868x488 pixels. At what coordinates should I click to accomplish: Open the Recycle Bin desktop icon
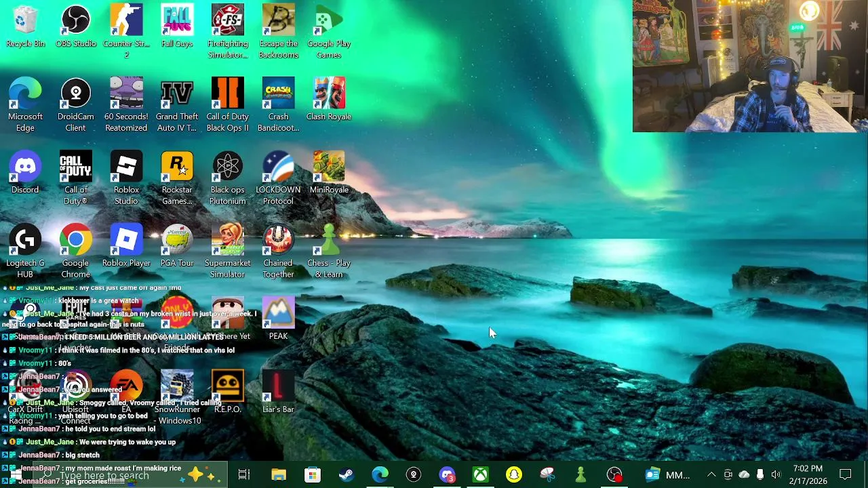click(25, 27)
